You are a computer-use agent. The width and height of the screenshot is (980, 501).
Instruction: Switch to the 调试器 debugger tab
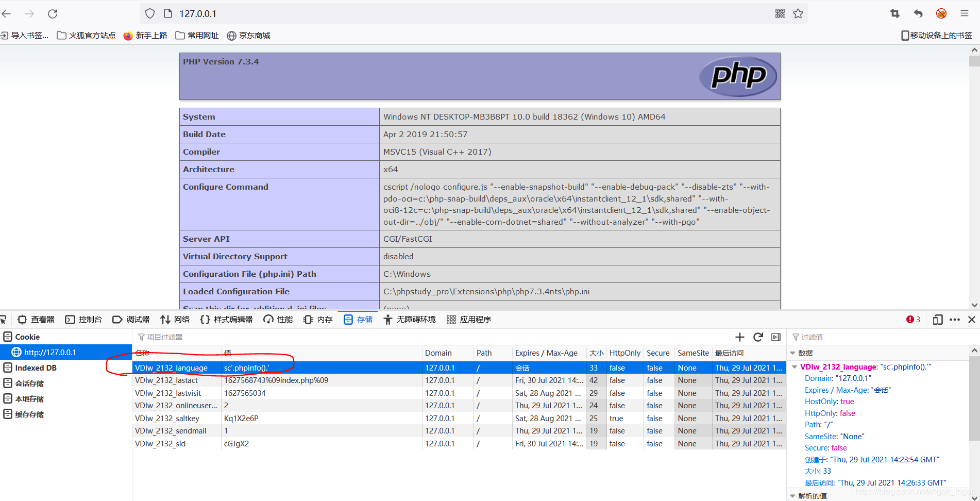[131, 320]
